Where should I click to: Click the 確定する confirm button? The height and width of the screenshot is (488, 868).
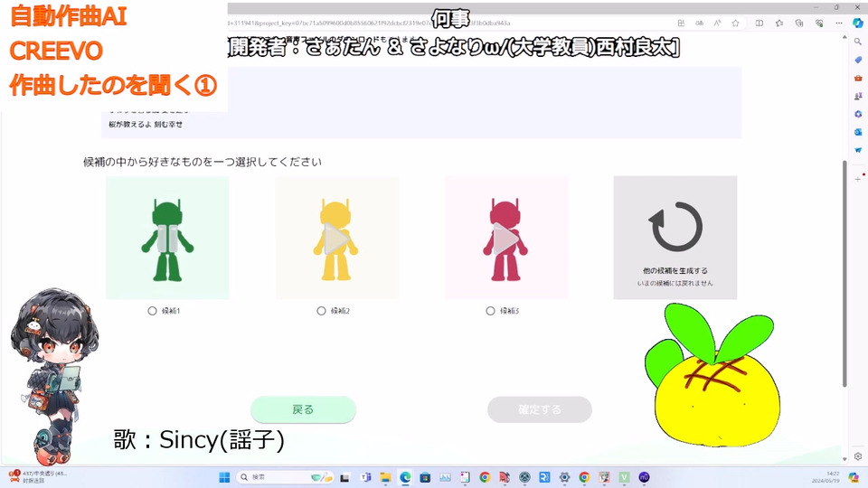(x=540, y=409)
